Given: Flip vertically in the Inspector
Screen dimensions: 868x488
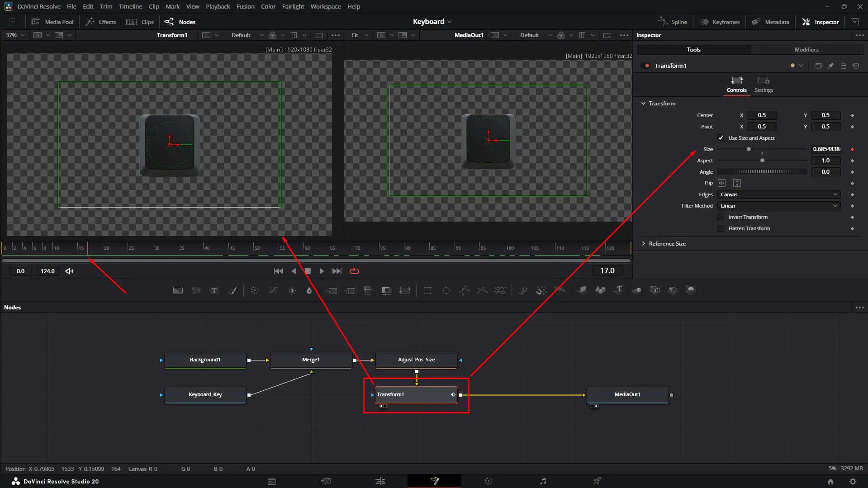Looking at the screenshot, I should pyautogui.click(x=737, y=183).
